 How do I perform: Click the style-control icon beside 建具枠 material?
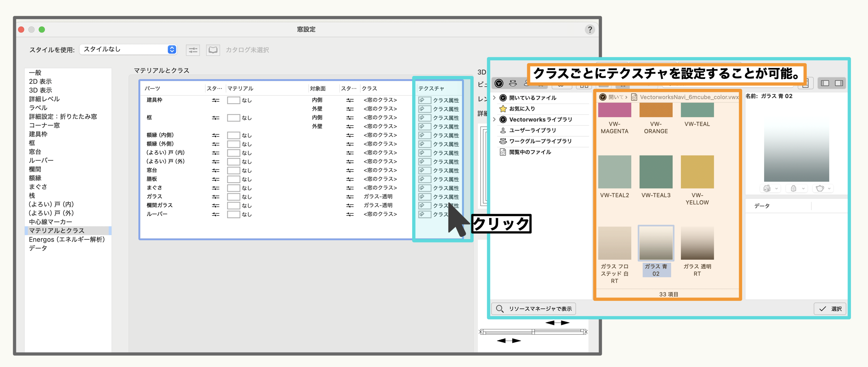click(x=215, y=100)
